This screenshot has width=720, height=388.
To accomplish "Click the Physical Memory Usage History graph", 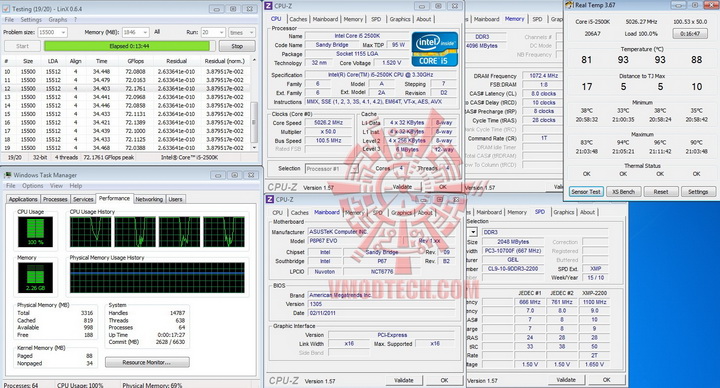I will pyautogui.click(x=157, y=277).
